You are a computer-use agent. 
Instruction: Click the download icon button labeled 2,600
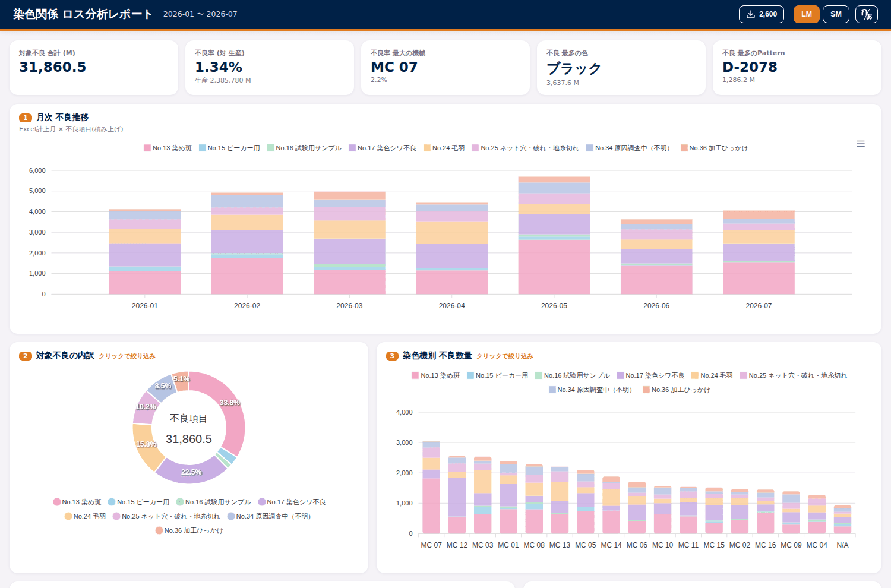pyautogui.click(x=762, y=14)
